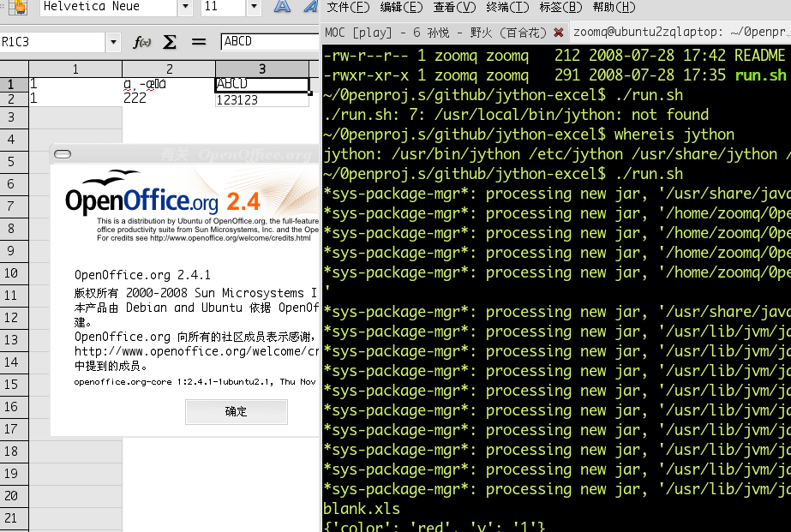Open the Helvetica Neue font name dropdown

click(185, 8)
